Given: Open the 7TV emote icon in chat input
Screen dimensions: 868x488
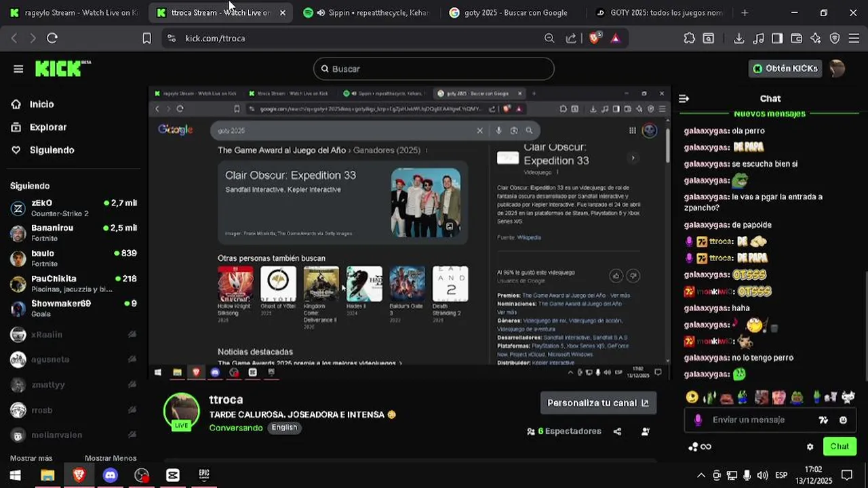Looking at the screenshot, I should (823, 420).
